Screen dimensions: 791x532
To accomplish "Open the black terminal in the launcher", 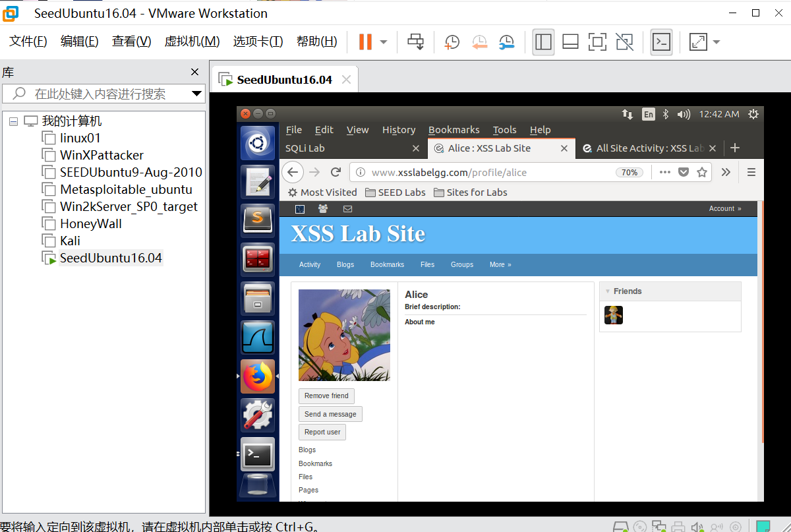I will 257,454.
